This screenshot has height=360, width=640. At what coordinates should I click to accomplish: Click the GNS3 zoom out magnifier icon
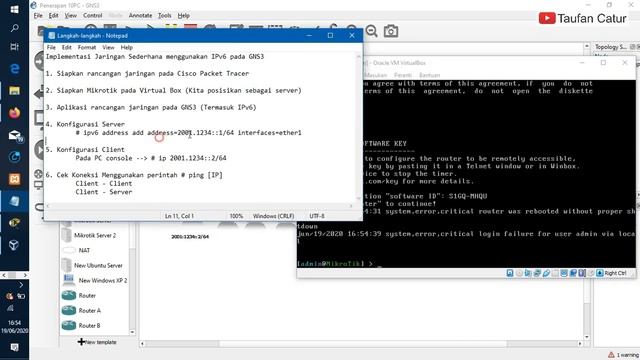[x=371, y=31]
